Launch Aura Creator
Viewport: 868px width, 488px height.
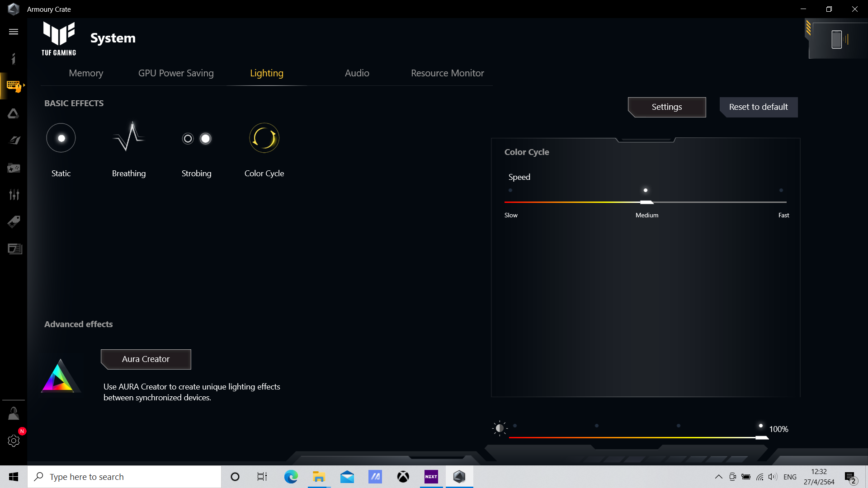pyautogui.click(x=146, y=359)
